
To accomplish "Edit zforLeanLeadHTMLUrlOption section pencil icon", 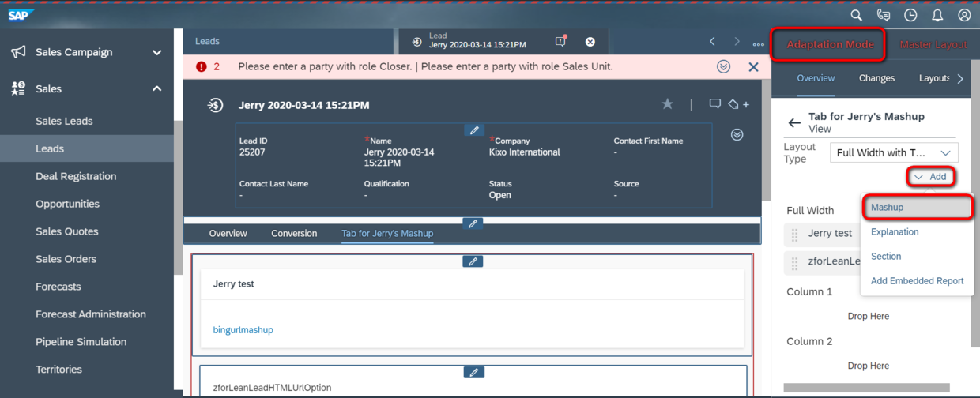I will 473,372.
